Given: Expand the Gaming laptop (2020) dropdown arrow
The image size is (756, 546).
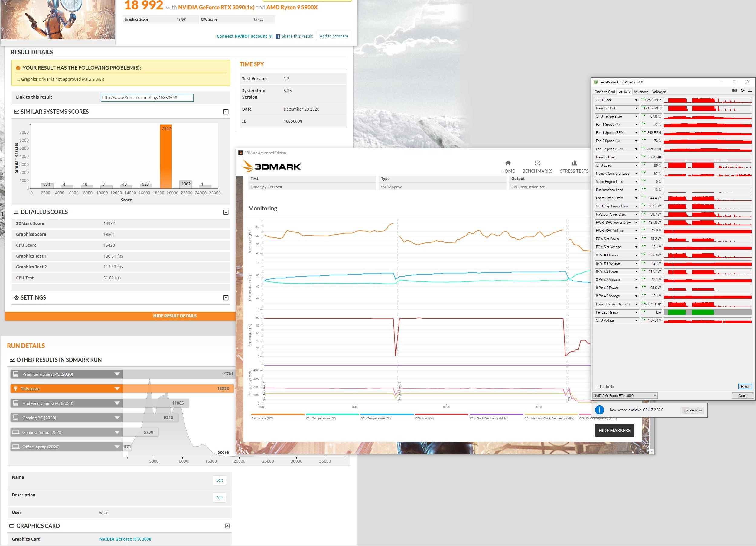Looking at the screenshot, I should tap(117, 432).
